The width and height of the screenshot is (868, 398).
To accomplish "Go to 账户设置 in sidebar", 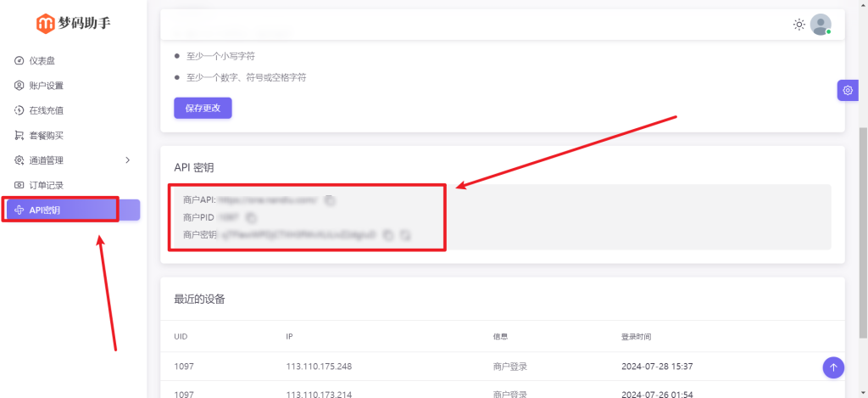I will [x=47, y=86].
